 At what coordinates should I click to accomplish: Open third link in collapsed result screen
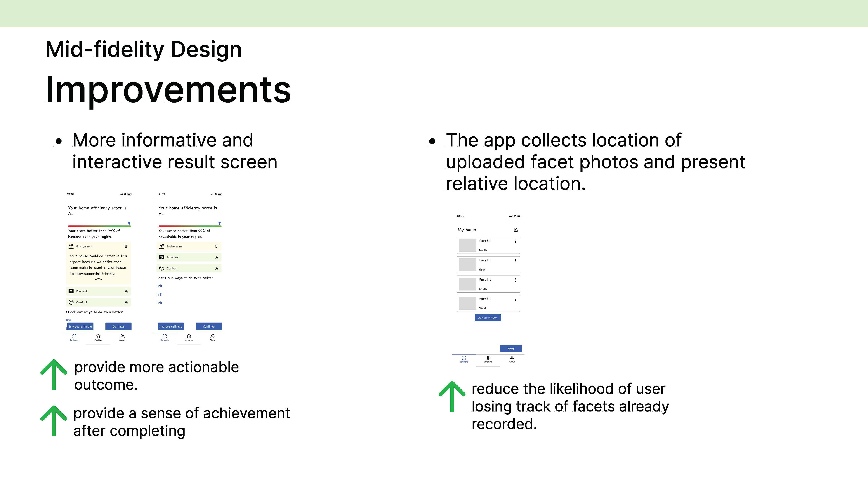(x=159, y=303)
